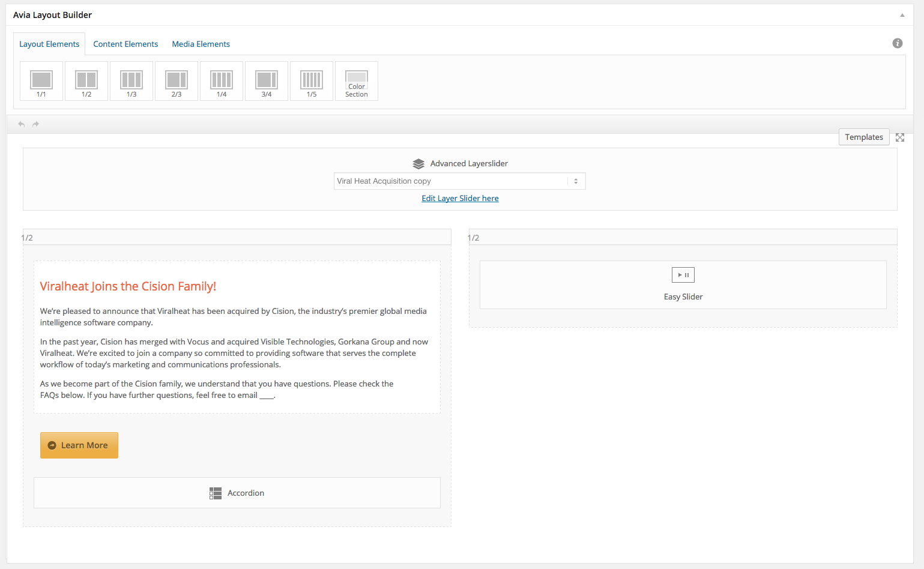This screenshot has width=924, height=569.
Task: Click the paragraph starting "We're pleased to announce"
Action: tap(234, 317)
